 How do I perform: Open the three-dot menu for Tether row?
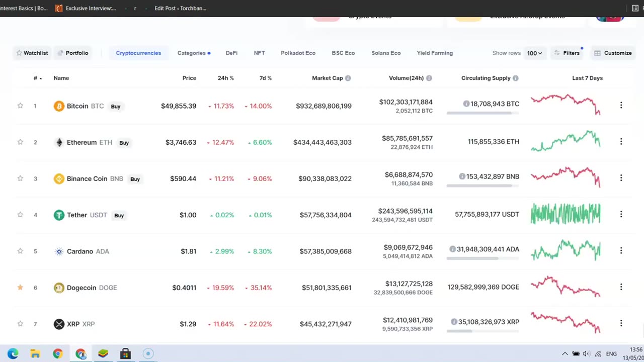[621, 214]
